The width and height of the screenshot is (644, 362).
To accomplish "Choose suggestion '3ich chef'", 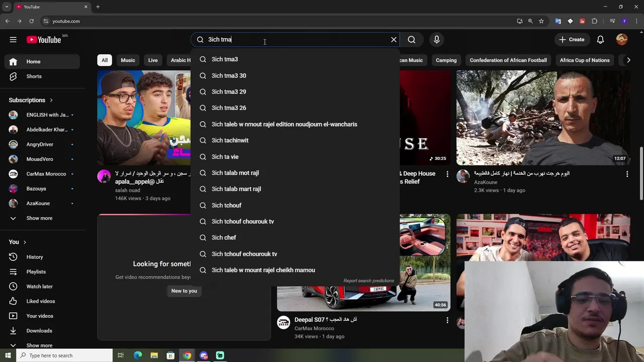I will coord(295,237).
